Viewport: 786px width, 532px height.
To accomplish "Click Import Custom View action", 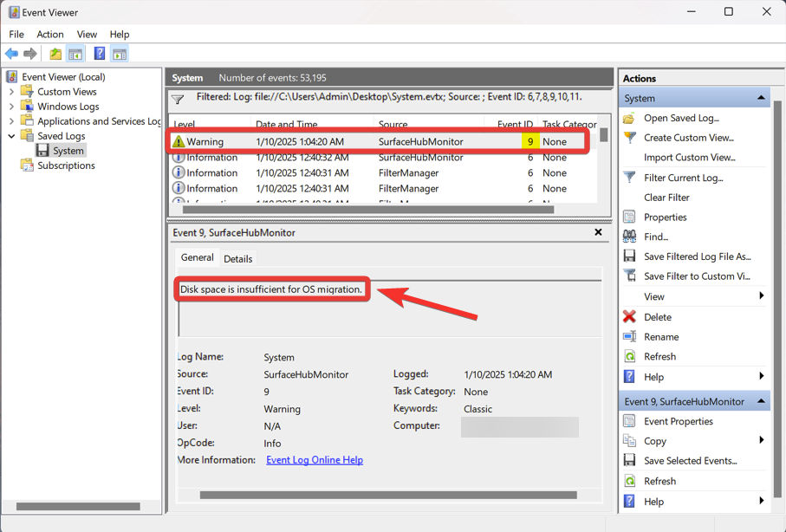I will point(689,158).
